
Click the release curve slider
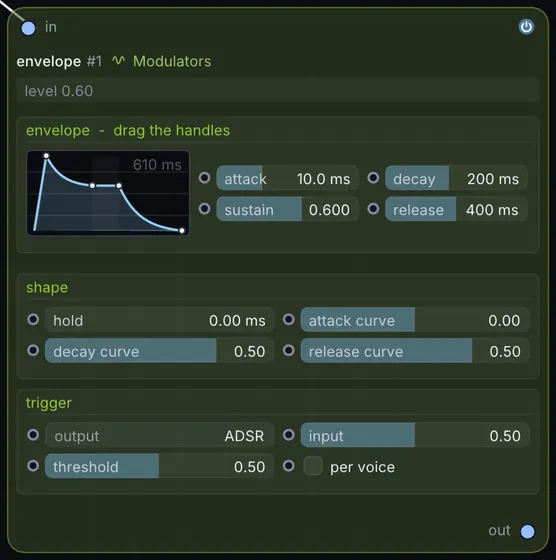coord(415,351)
